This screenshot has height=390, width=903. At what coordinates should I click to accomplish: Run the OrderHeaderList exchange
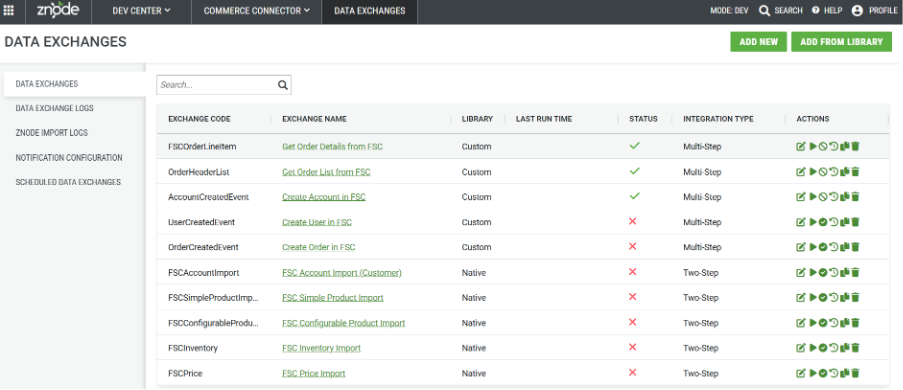point(813,172)
